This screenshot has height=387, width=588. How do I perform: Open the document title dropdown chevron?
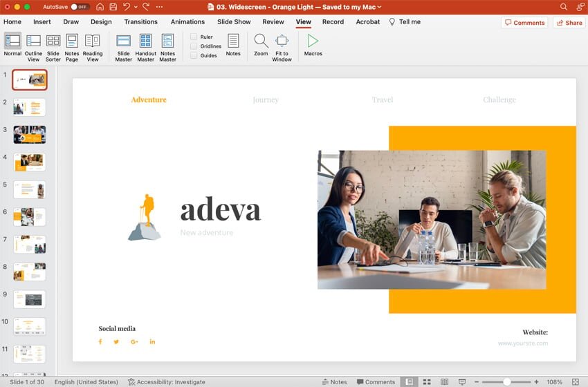tap(380, 6)
